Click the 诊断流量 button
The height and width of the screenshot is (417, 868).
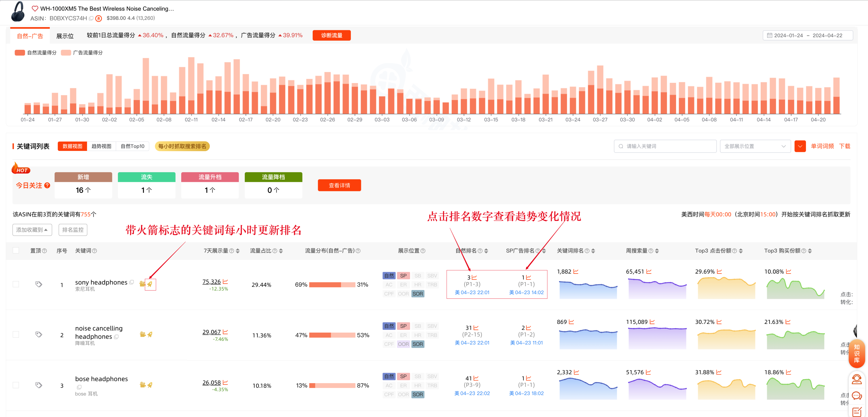tap(332, 35)
